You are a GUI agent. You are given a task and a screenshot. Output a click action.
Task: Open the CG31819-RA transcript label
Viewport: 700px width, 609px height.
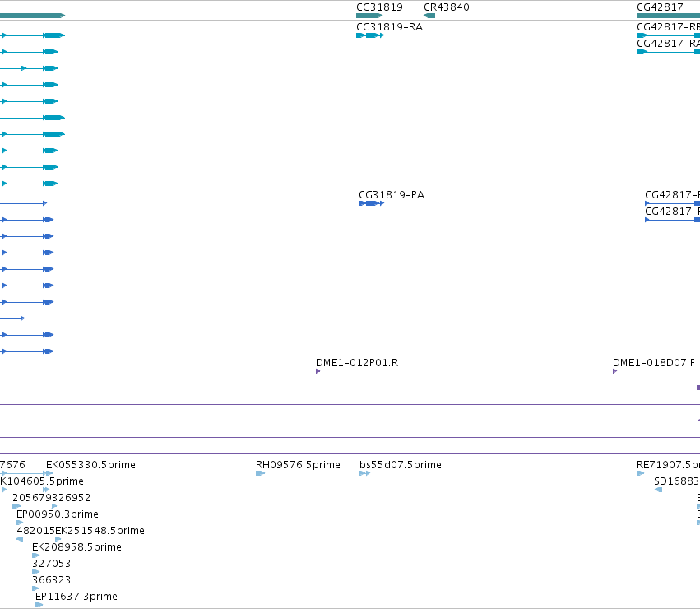click(389, 27)
